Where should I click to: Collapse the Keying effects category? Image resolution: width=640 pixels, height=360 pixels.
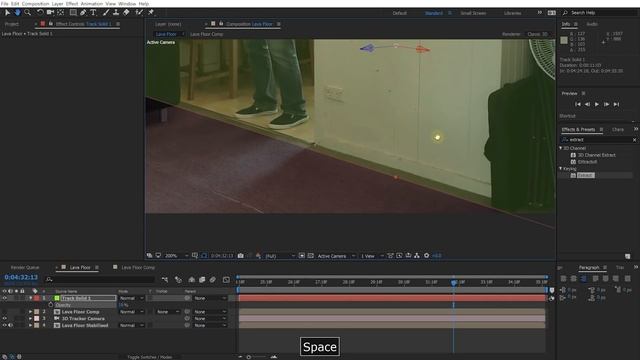coord(561,169)
